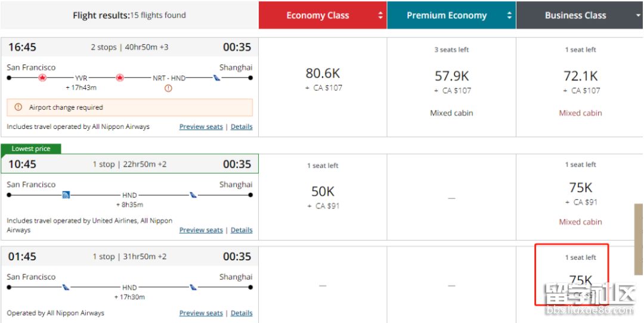
Task: Click the red warning icon under NRT - HND
Action: [x=168, y=88]
